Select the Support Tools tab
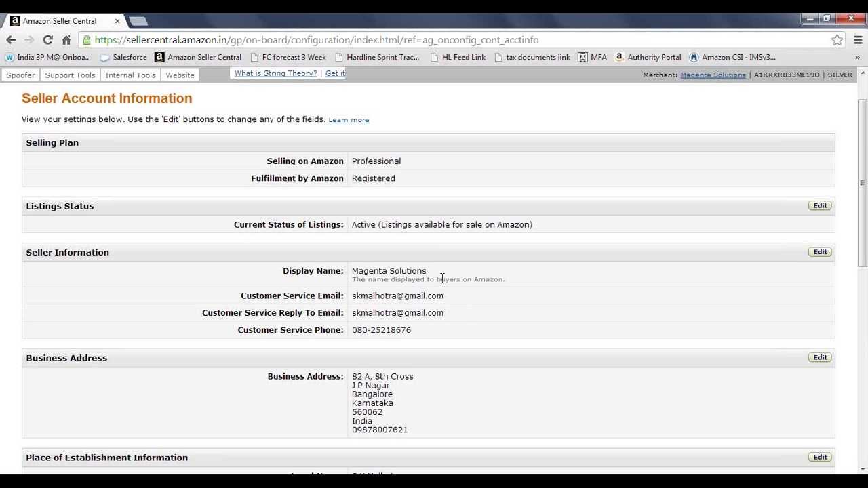Screen dimensions: 868x488 click(70, 75)
